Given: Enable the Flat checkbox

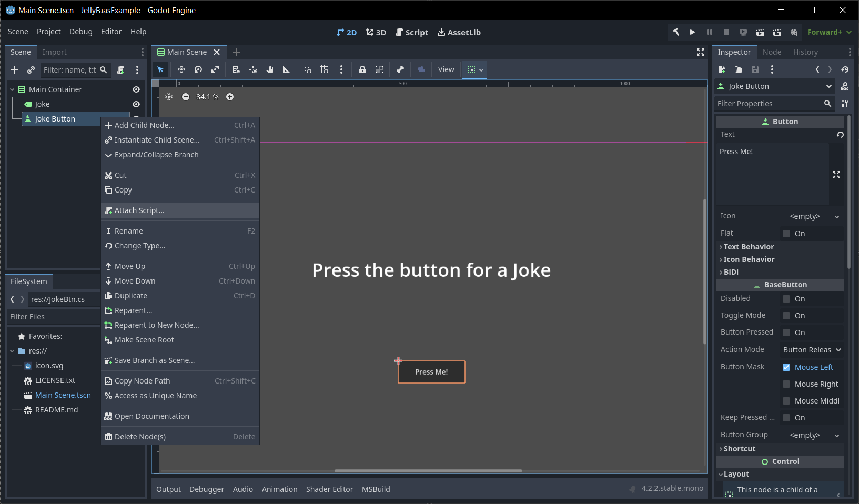Looking at the screenshot, I should pos(786,234).
